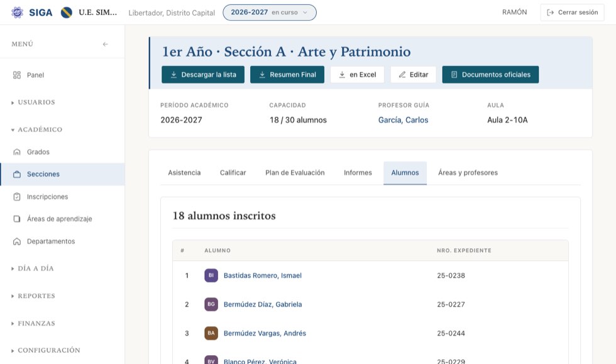Click the document icon on Documentos oficiales
Screen dimensions: 616x364
(x=454, y=75)
